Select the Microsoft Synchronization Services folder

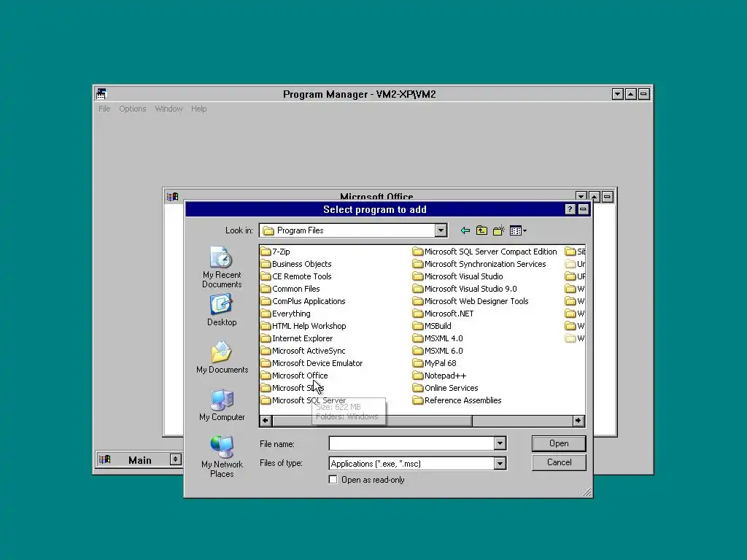(x=480, y=264)
